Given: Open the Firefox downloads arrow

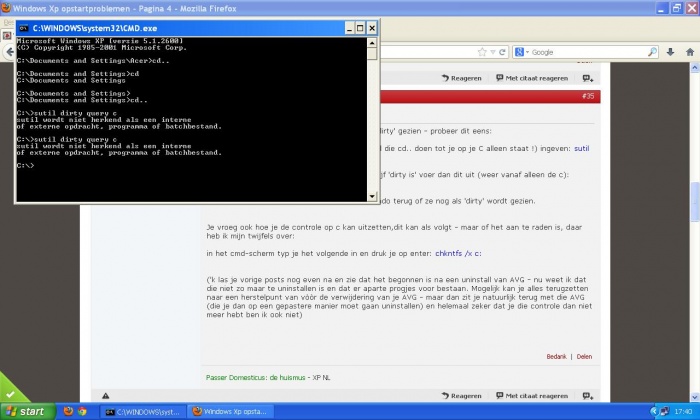Looking at the screenshot, I should tap(670, 52).
